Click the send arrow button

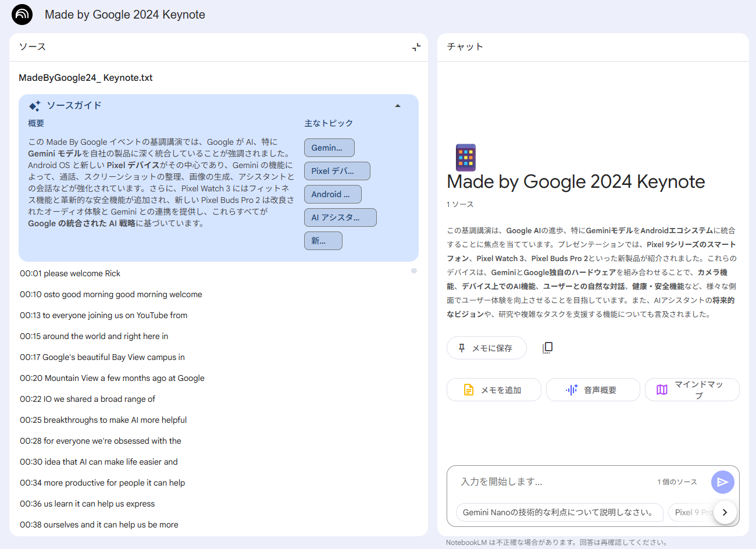click(x=723, y=482)
